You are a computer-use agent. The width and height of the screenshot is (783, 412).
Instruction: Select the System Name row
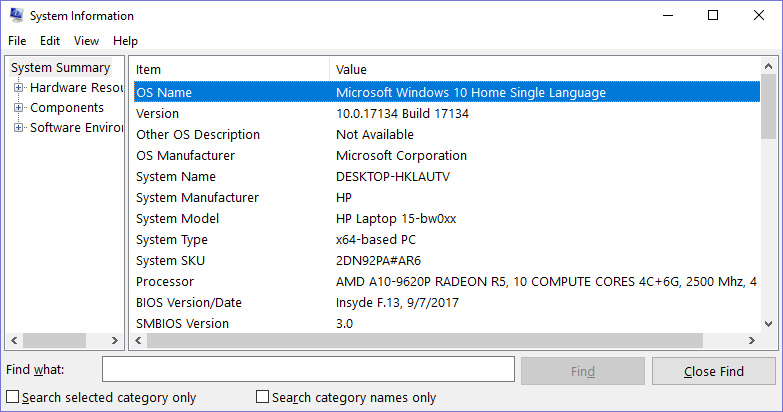click(447, 176)
